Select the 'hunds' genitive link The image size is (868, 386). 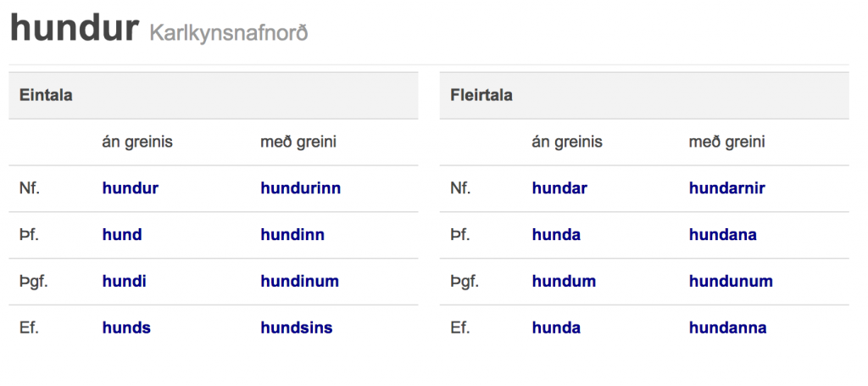[125, 328]
